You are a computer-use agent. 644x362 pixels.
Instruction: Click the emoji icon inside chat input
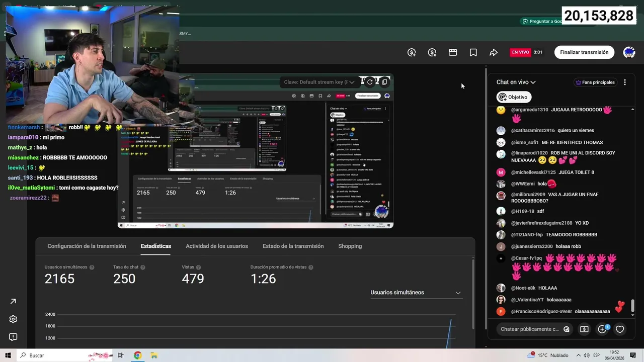point(567,329)
